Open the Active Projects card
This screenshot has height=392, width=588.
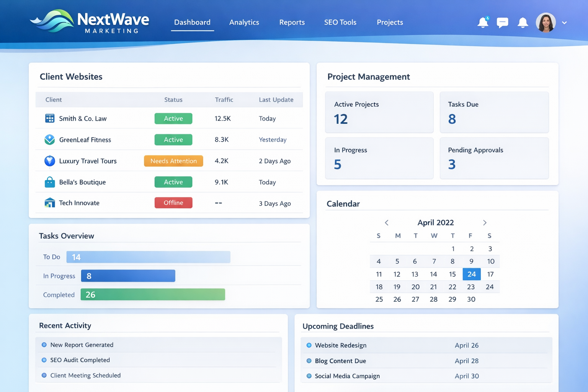click(x=379, y=112)
